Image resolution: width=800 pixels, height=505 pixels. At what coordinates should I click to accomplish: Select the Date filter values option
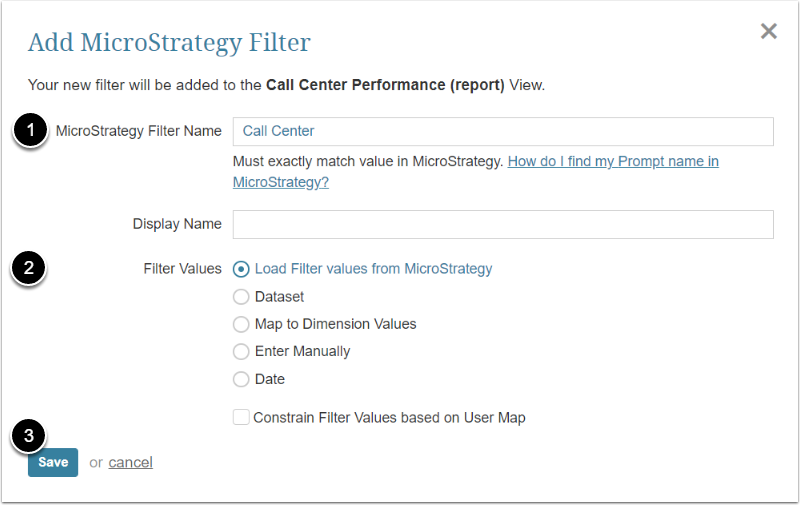pyautogui.click(x=241, y=379)
